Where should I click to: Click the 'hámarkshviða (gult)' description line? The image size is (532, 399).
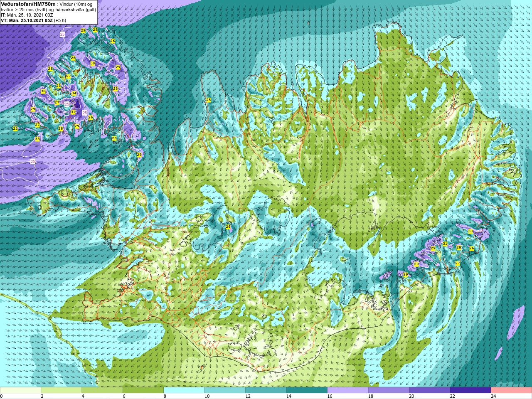[75, 10]
